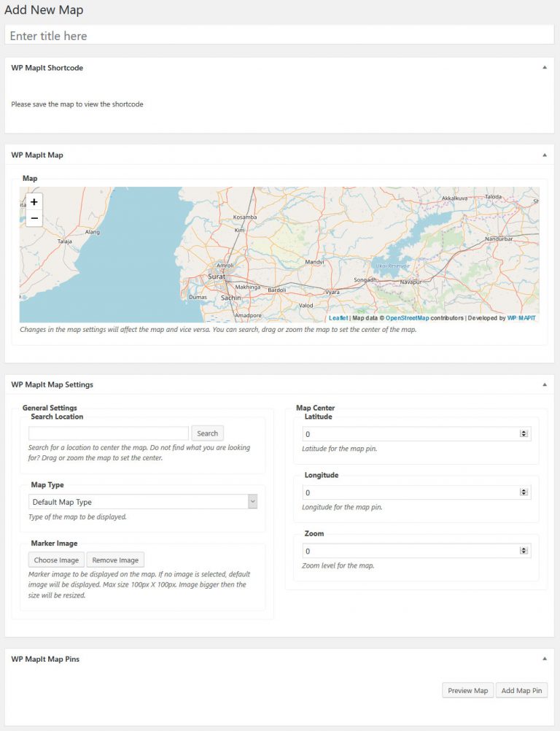The image size is (560, 731).
Task: Zoom out on the map with minus button
Action: pos(34,218)
